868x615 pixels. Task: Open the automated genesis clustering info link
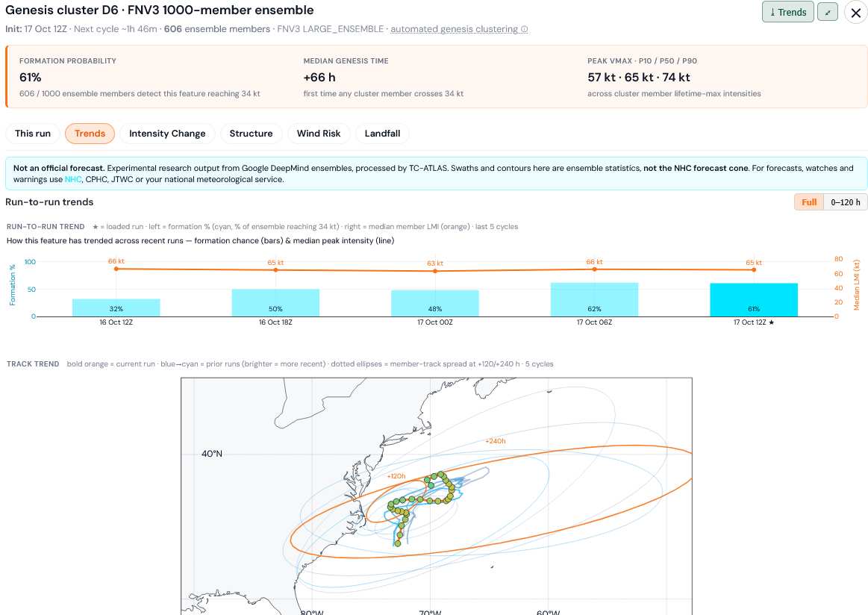459,29
